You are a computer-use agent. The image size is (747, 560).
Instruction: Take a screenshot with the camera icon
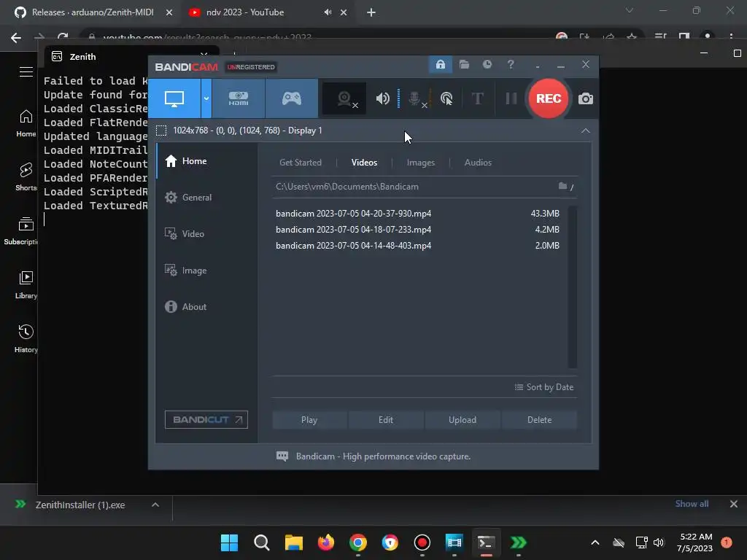tap(586, 98)
